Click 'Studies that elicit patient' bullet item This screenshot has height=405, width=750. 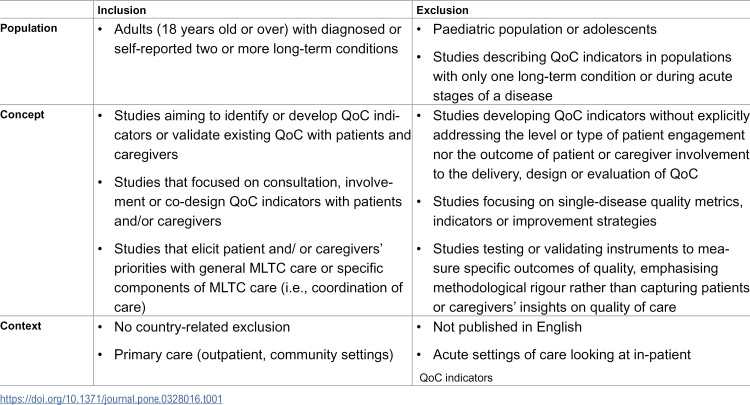tap(258, 278)
